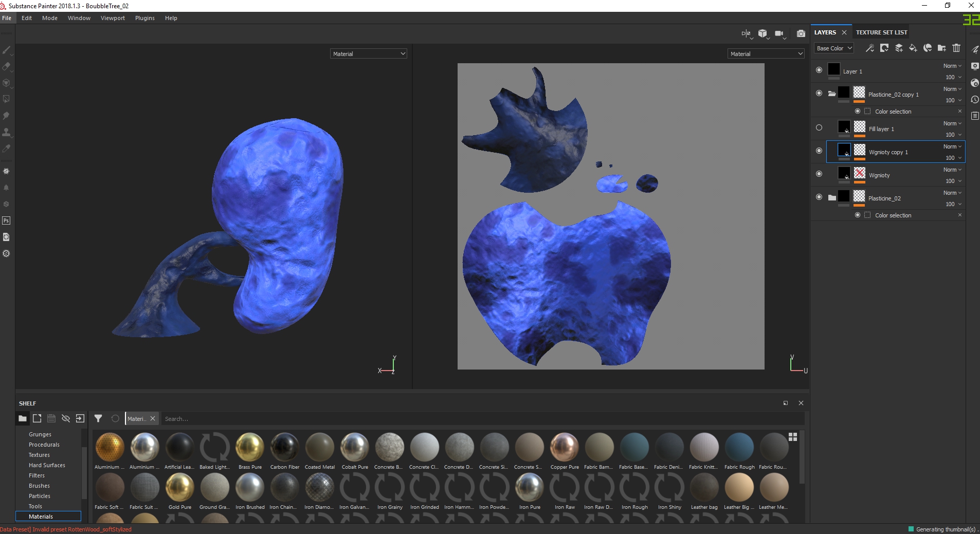Click the shelf filter funnel icon
This screenshot has height=534, width=980.
coord(98,418)
